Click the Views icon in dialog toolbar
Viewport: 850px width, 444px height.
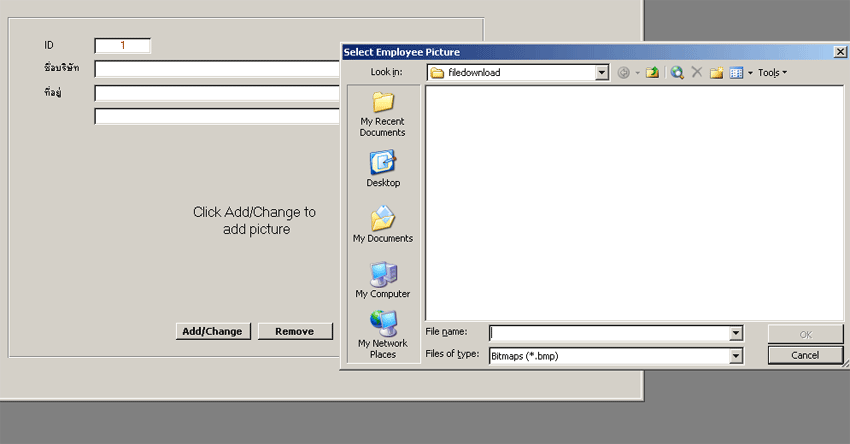pyautogui.click(x=735, y=73)
